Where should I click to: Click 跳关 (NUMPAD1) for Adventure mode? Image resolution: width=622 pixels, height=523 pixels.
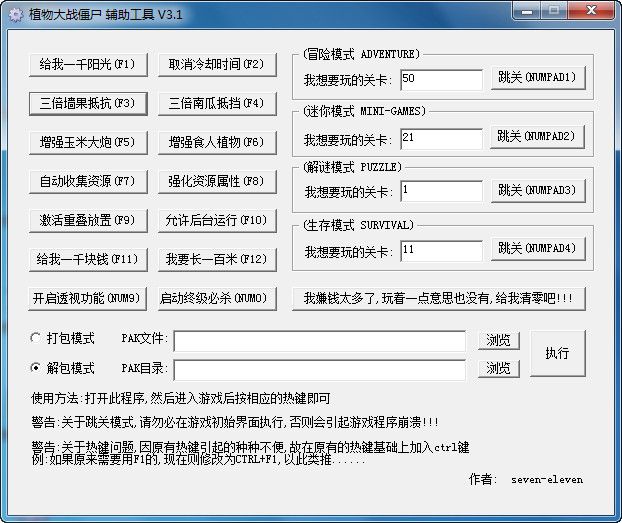[538, 78]
